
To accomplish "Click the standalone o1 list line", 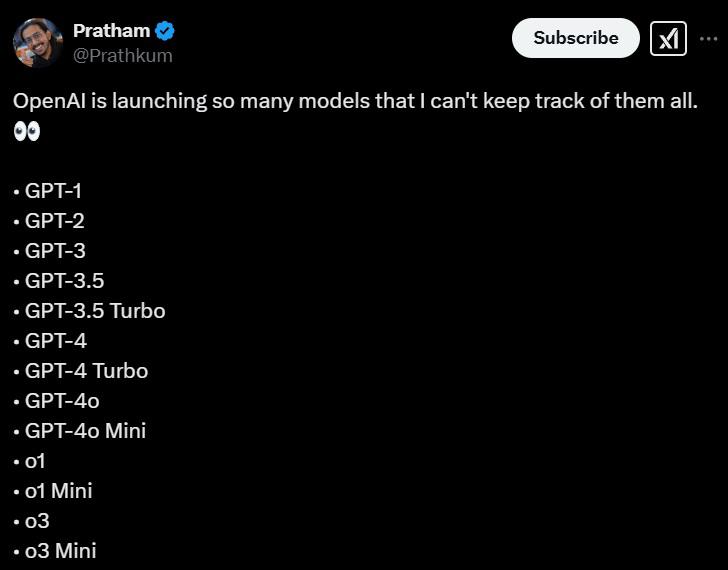I will tap(32, 461).
